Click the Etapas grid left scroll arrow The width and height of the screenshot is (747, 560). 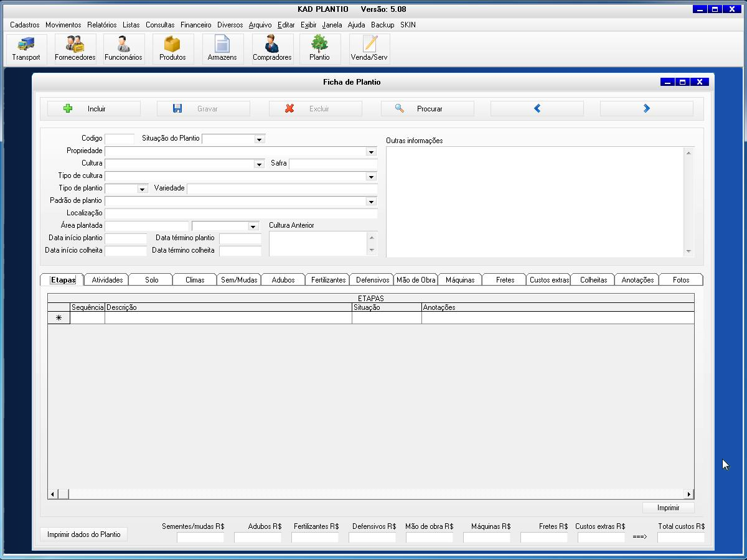point(53,494)
